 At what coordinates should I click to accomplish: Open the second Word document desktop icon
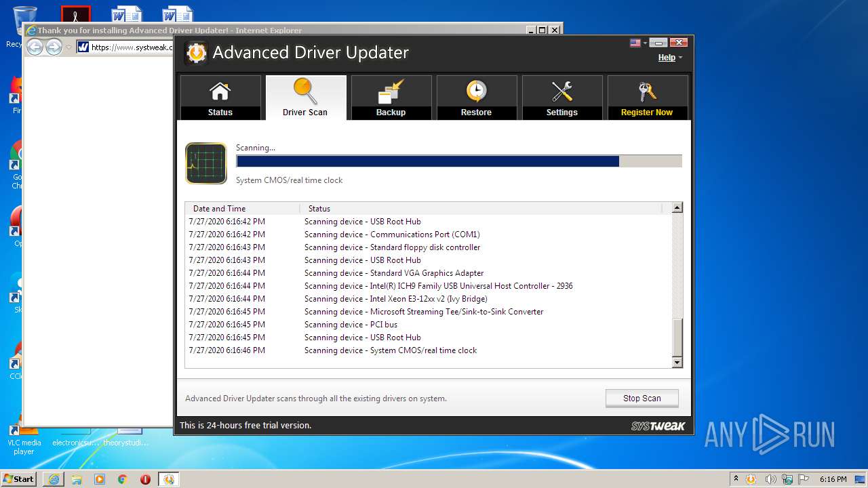pyautogui.click(x=178, y=15)
